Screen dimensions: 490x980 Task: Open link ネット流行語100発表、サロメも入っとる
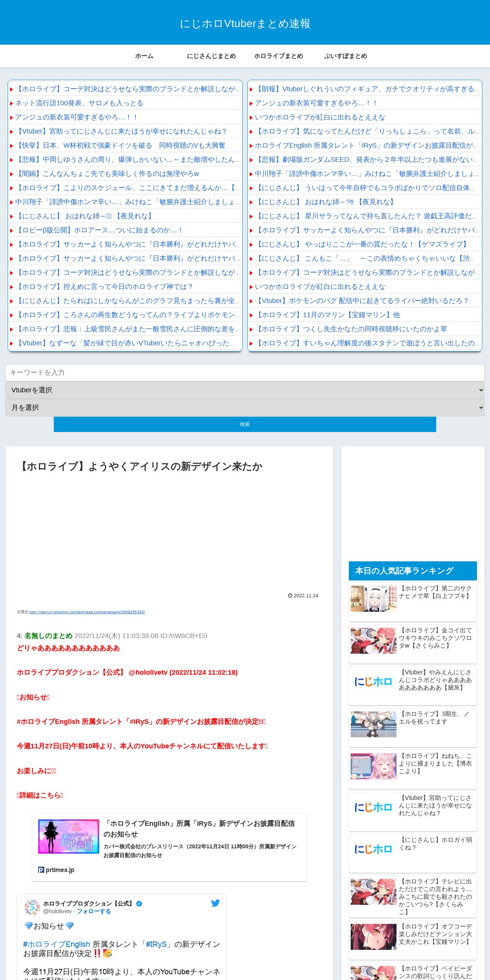point(79,103)
